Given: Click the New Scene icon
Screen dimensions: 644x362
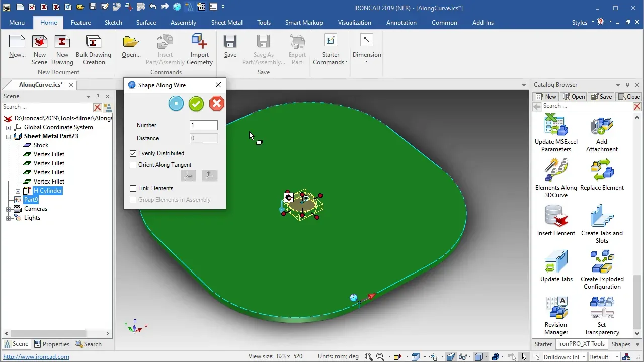Looking at the screenshot, I should [x=40, y=42].
